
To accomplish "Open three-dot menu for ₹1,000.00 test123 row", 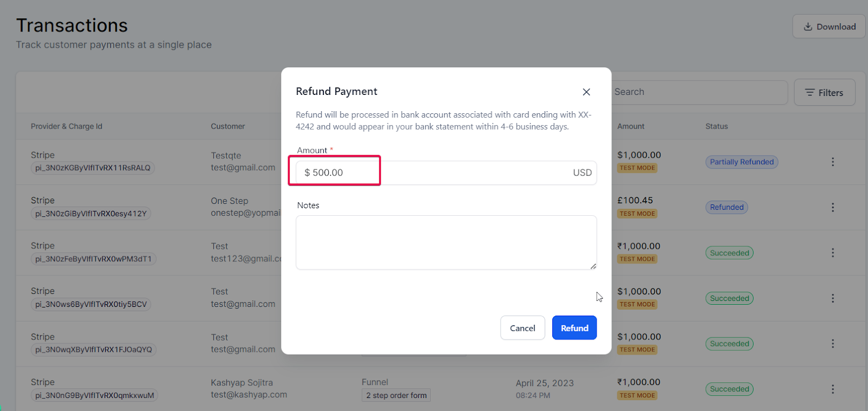I will tap(833, 253).
